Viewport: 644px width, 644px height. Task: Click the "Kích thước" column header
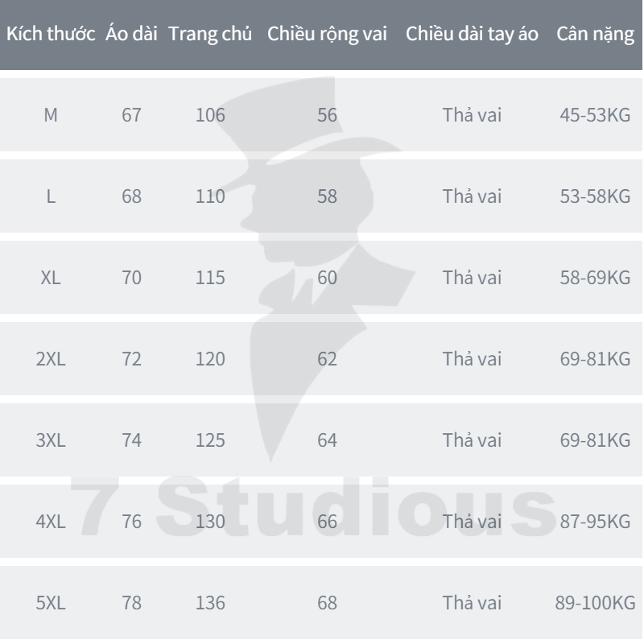pyautogui.click(x=52, y=35)
